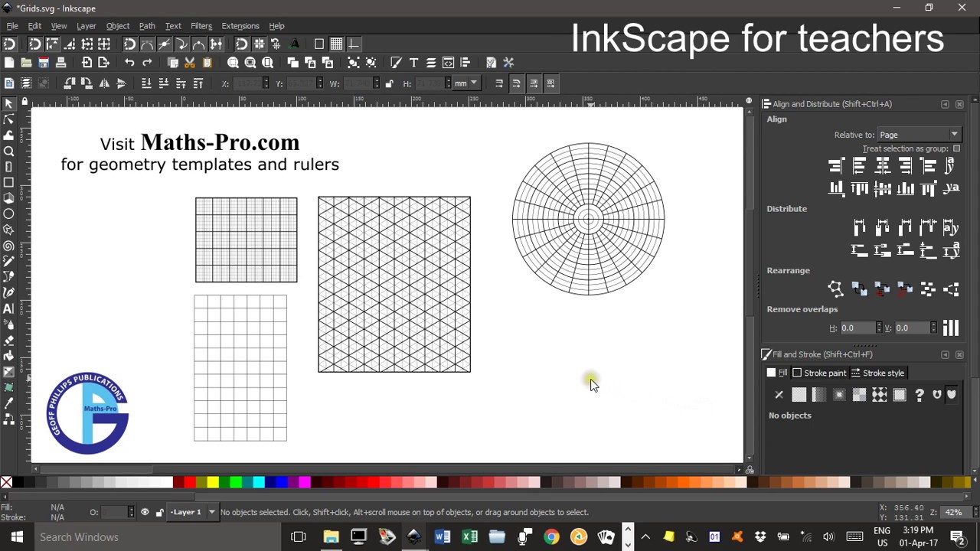Open the mm units dropdown

click(466, 83)
